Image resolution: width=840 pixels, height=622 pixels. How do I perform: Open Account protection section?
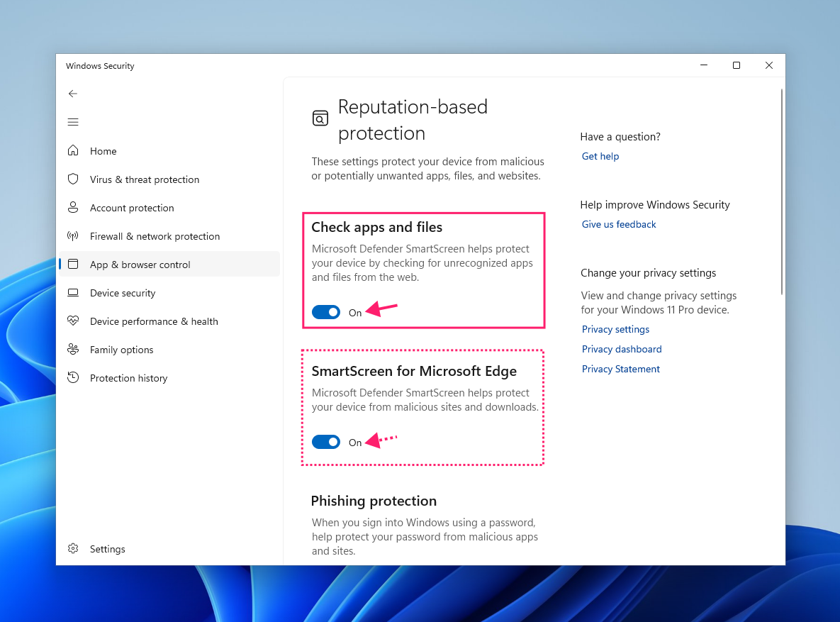click(x=169, y=208)
